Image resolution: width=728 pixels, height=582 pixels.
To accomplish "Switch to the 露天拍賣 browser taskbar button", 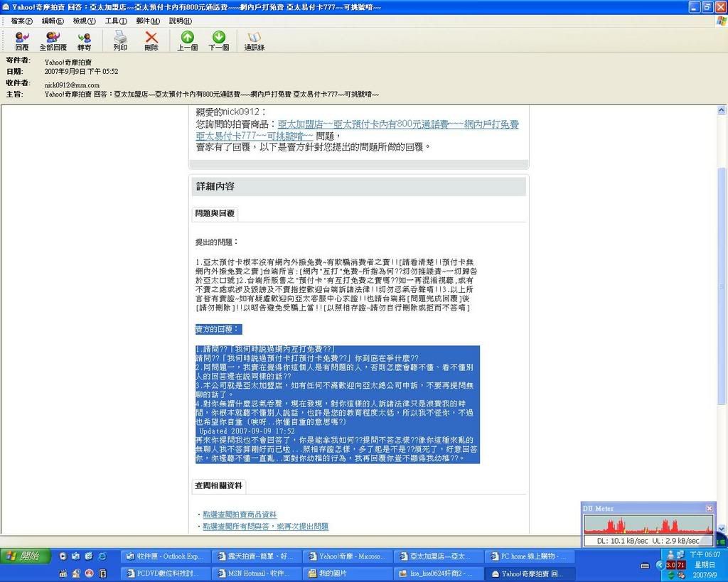I will click(x=256, y=556).
